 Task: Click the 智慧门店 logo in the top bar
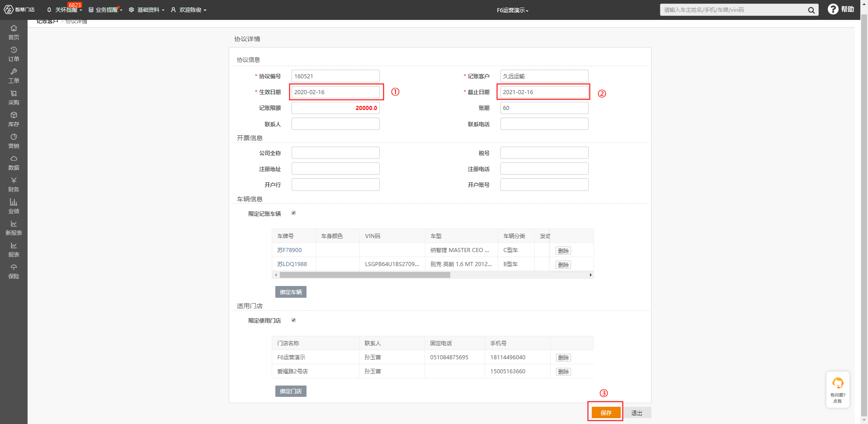click(x=19, y=10)
